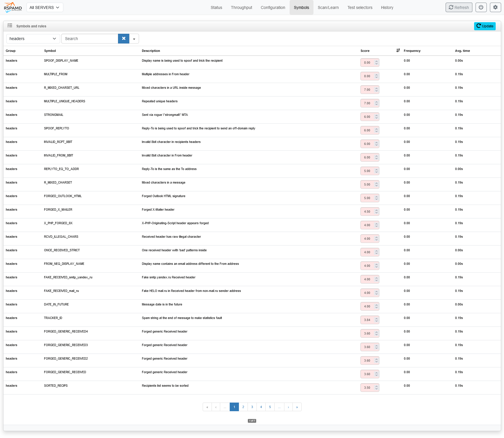Expand the search options caret
The width and height of the screenshot is (504, 438).
pyautogui.click(x=134, y=39)
